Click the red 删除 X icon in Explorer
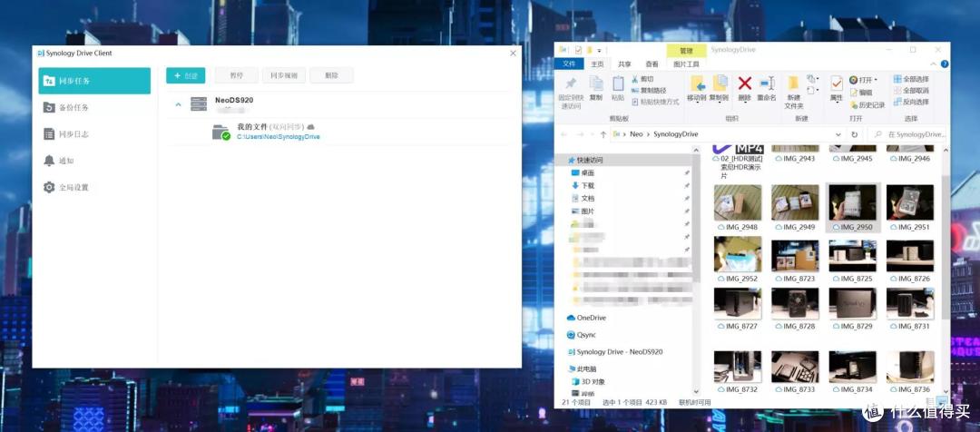 [744, 83]
